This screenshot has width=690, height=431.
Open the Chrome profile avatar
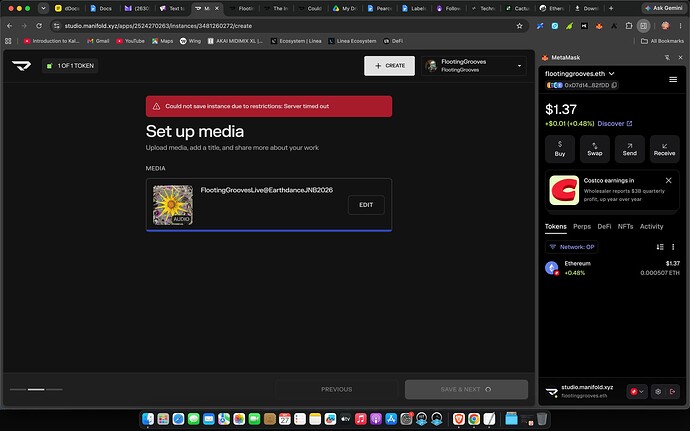[665, 26]
